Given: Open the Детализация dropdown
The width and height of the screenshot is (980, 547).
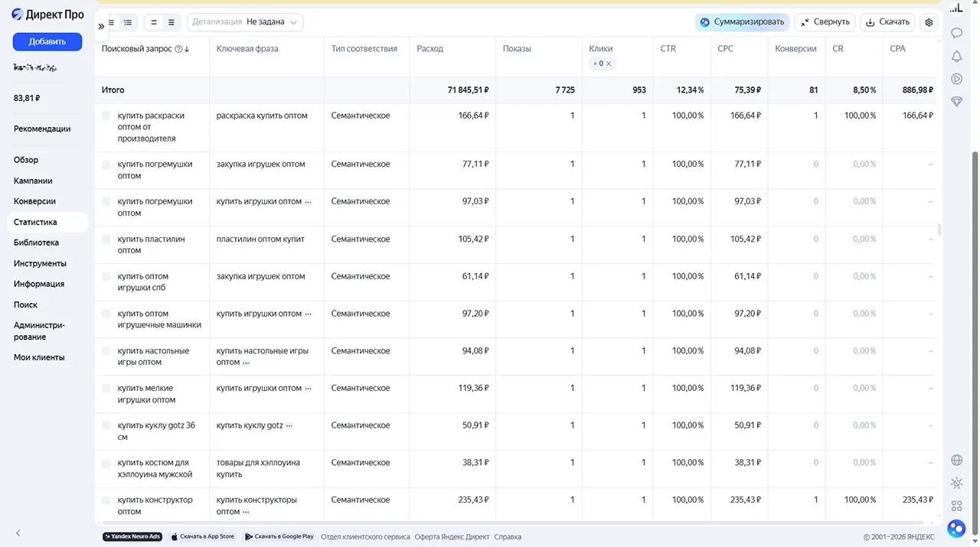Looking at the screenshot, I should pyautogui.click(x=245, y=22).
